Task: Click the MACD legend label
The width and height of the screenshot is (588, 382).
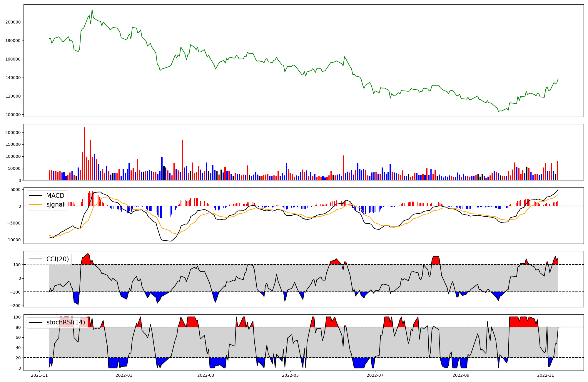Action: coord(55,196)
